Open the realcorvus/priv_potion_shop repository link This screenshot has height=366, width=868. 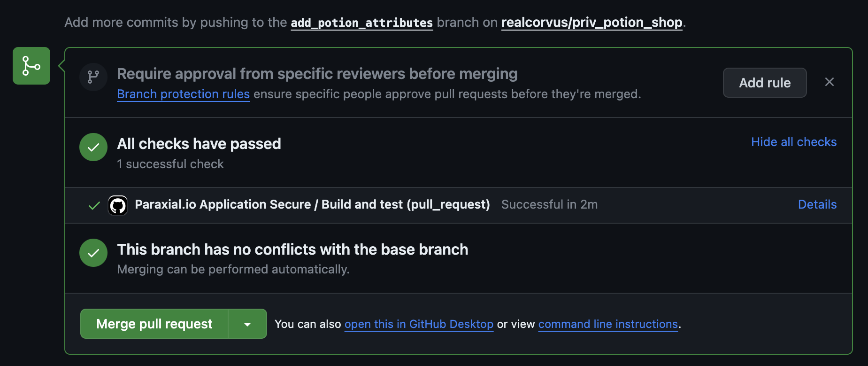(x=591, y=23)
